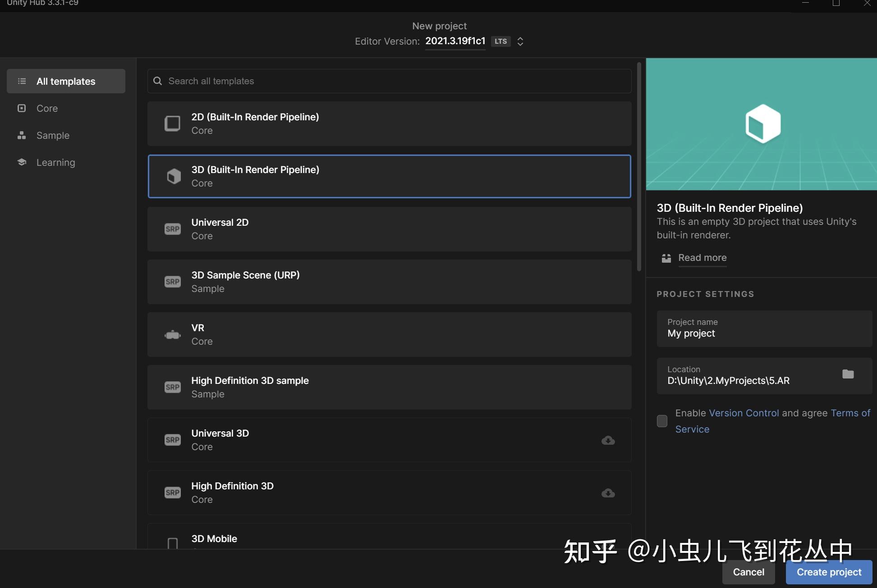Click the SRP icon on Universal 2D template
877x588 pixels.
pyautogui.click(x=173, y=229)
